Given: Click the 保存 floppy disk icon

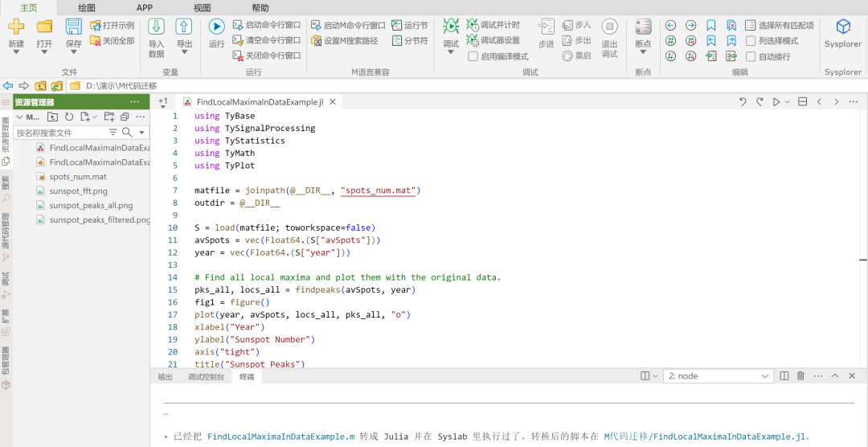Looking at the screenshot, I should 73,26.
